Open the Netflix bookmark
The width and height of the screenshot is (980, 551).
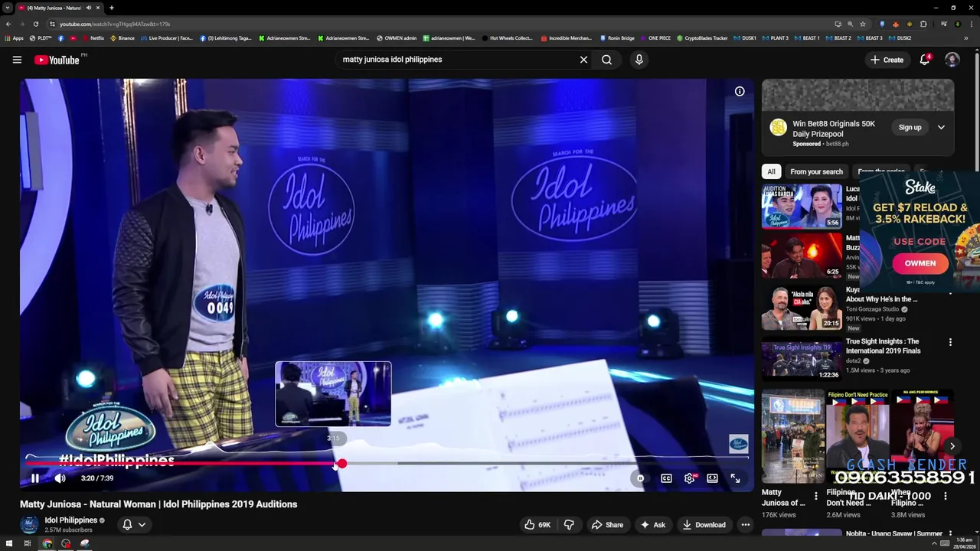point(93,38)
